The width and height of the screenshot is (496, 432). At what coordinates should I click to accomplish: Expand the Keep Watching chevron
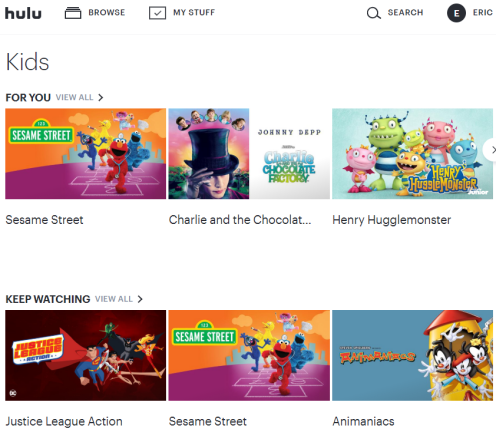click(140, 299)
